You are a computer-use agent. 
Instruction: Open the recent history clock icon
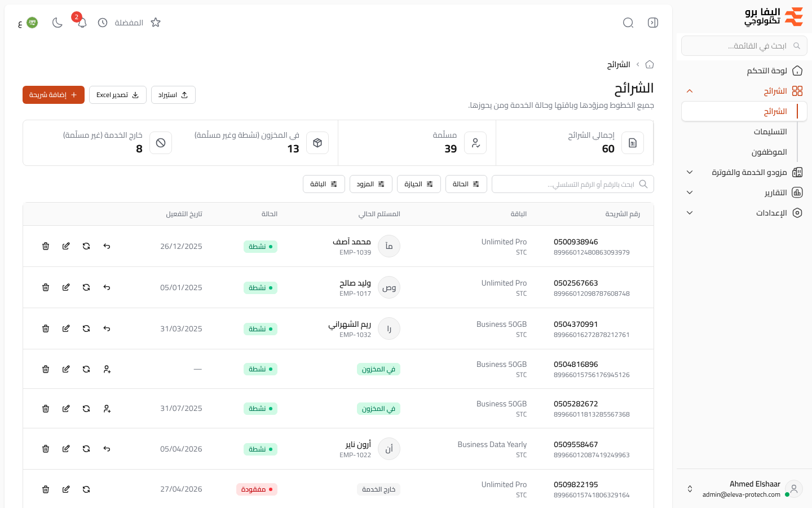[103, 23]
